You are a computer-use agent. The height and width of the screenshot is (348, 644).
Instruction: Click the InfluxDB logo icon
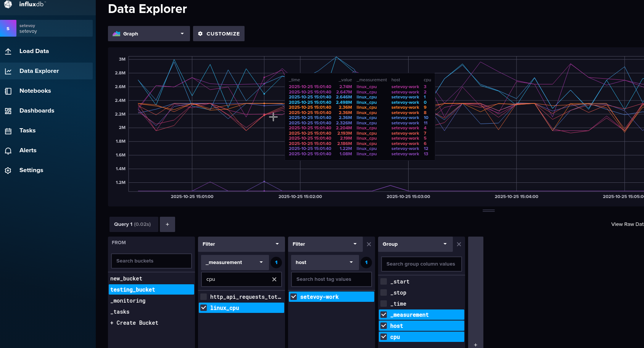pos(8,4)
